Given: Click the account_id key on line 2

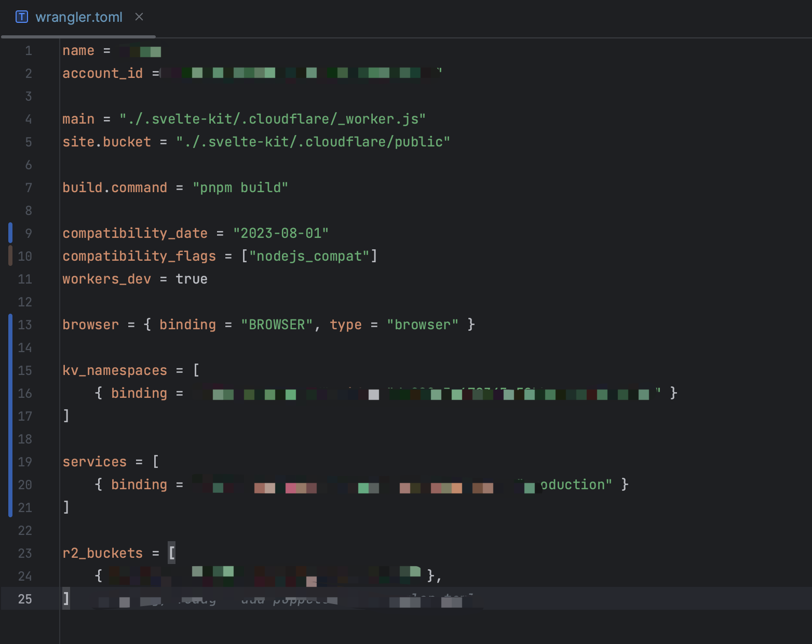Looking at the screenshot, I should pos(102,73).
